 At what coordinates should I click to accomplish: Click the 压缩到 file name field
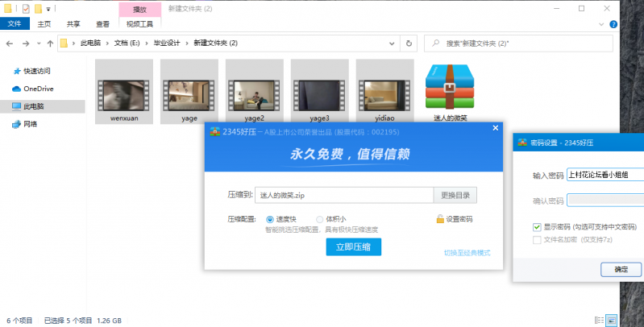coord(344,195)
